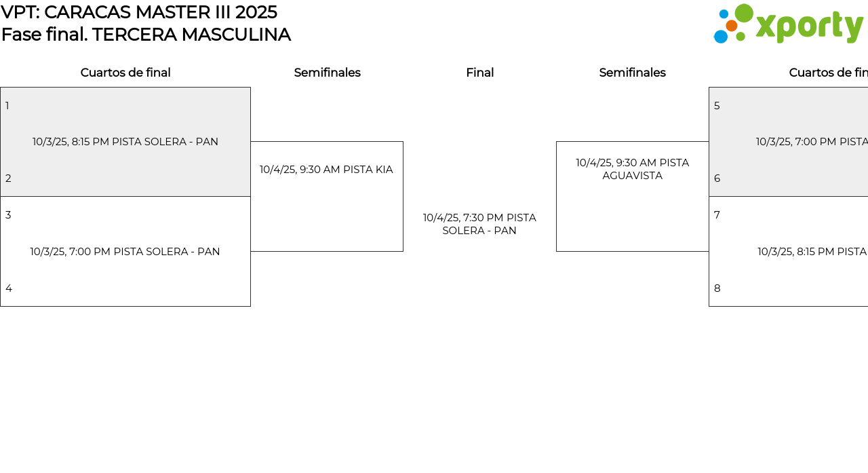Select the left Cuartos de final column header

point(125,73)
